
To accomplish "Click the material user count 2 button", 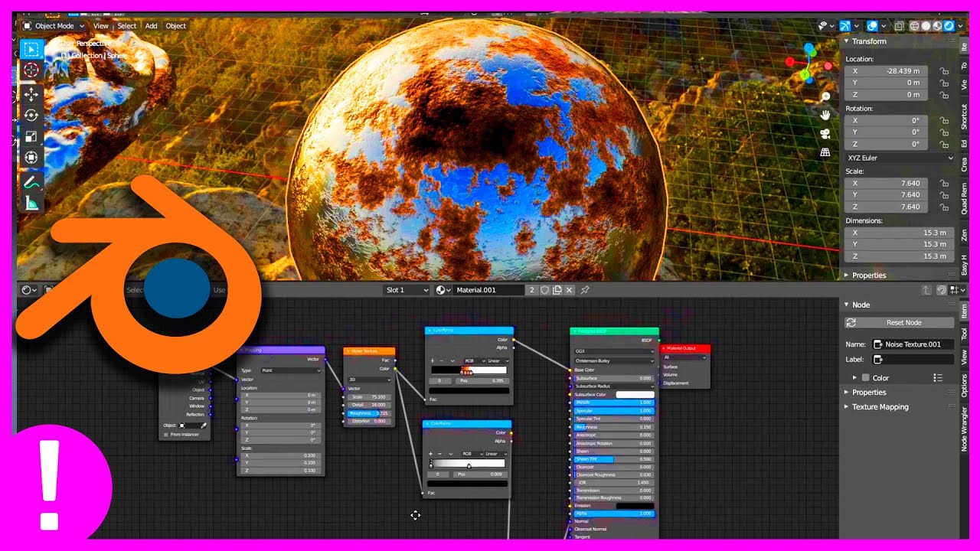I will coord(531,290).
